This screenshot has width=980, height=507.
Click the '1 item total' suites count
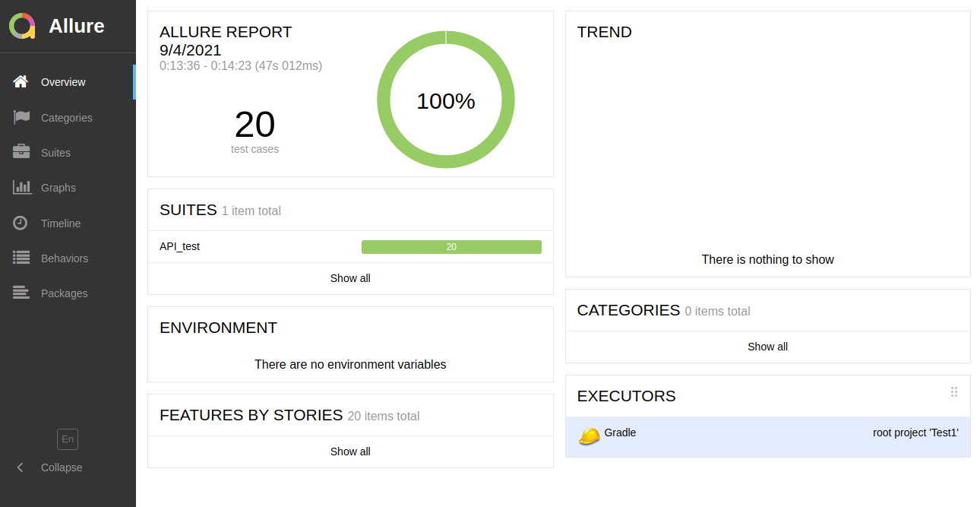click(x=251, y=211)
